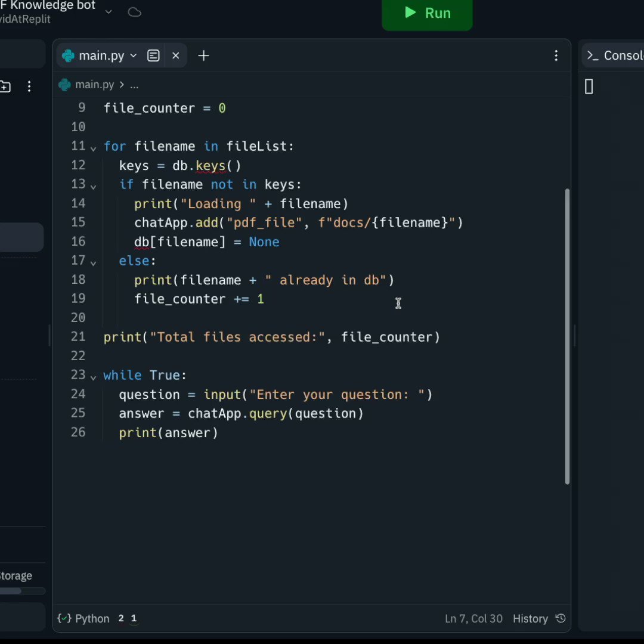Viewport: 644px width, 644px height.
Task: Add new folder in file sidebar
Action: tap(5, 86)
